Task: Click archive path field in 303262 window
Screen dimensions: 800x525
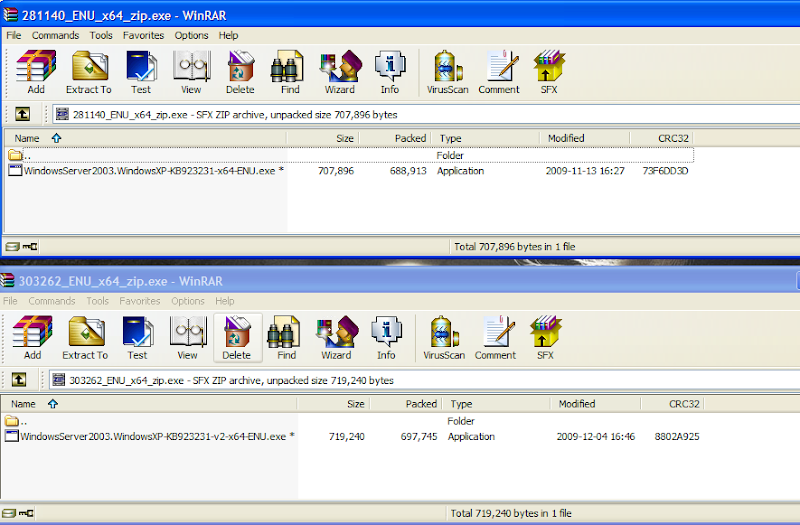Action: pos(424,380)
